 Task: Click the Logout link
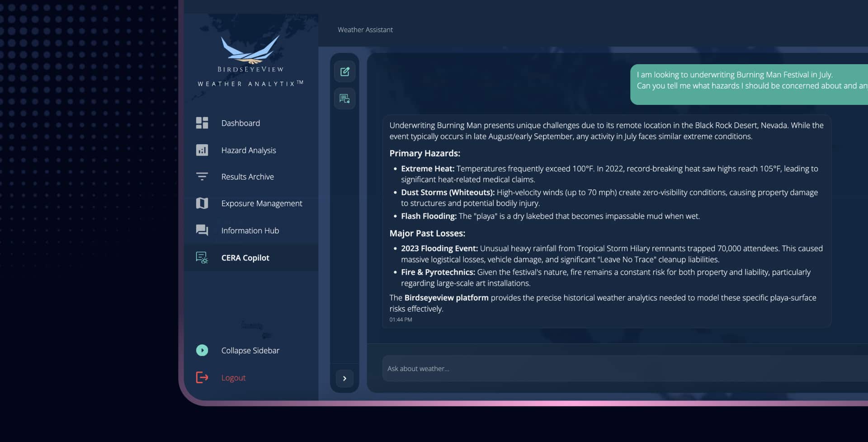[233, 377]
